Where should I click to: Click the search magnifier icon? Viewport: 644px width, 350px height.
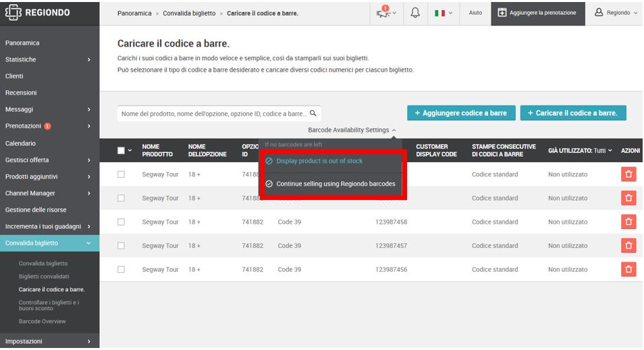[313, 113]
